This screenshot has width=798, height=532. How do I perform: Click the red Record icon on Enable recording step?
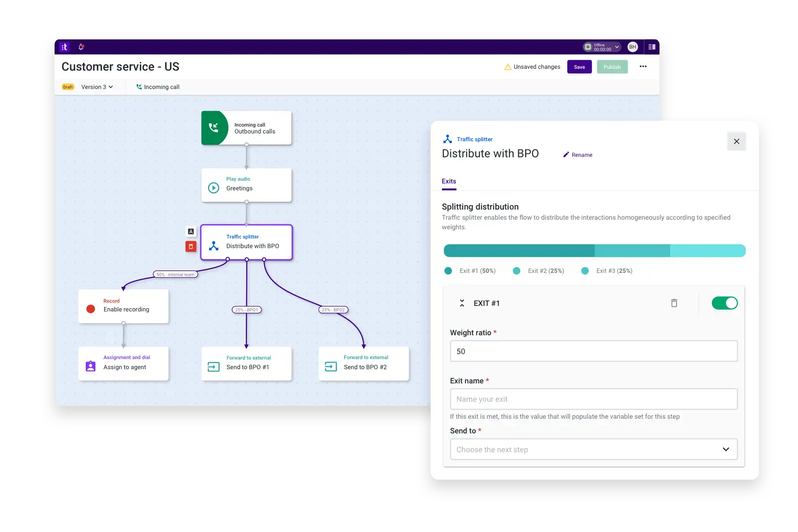[x=90, y=309]
